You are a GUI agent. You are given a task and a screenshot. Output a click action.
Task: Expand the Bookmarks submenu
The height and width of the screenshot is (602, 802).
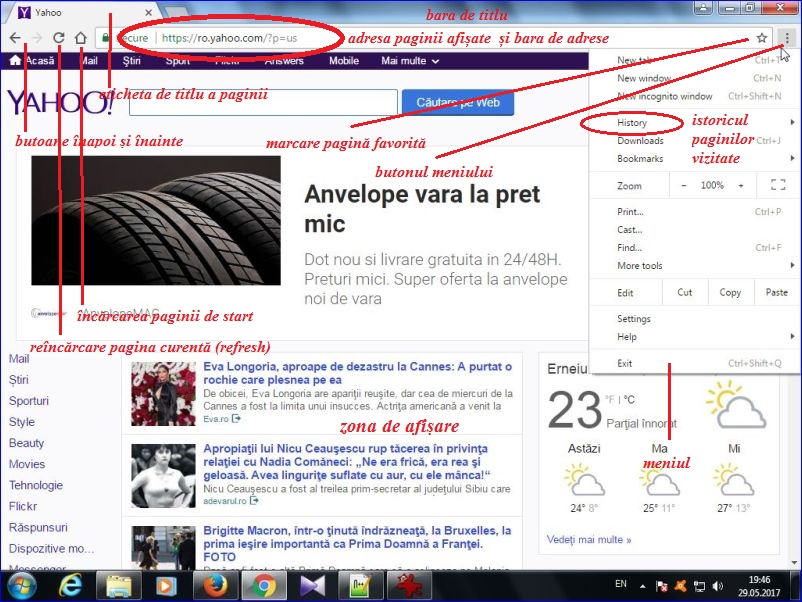coord(640,159)
